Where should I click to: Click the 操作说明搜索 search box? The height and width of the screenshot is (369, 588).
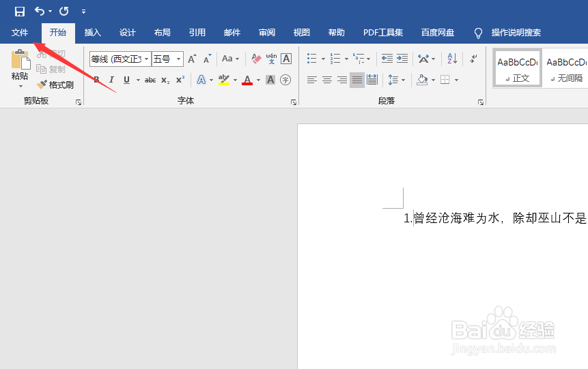516,33
